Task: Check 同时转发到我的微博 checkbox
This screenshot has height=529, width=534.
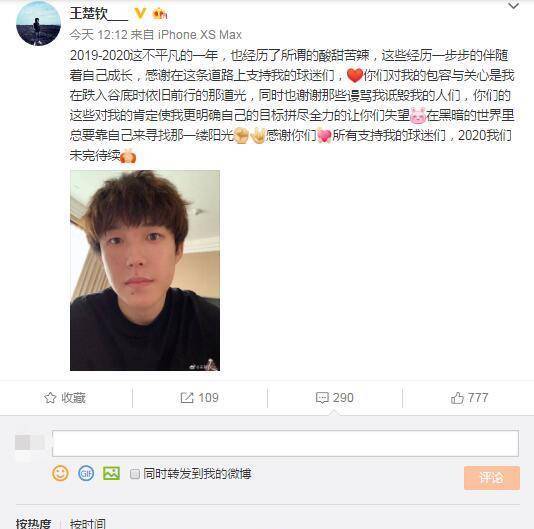Action: pyautogui.click(x=135, y=474)
